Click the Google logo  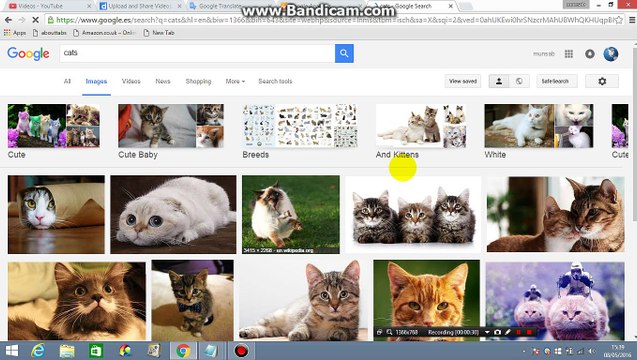pyautogui.click(x=28, y=54)
